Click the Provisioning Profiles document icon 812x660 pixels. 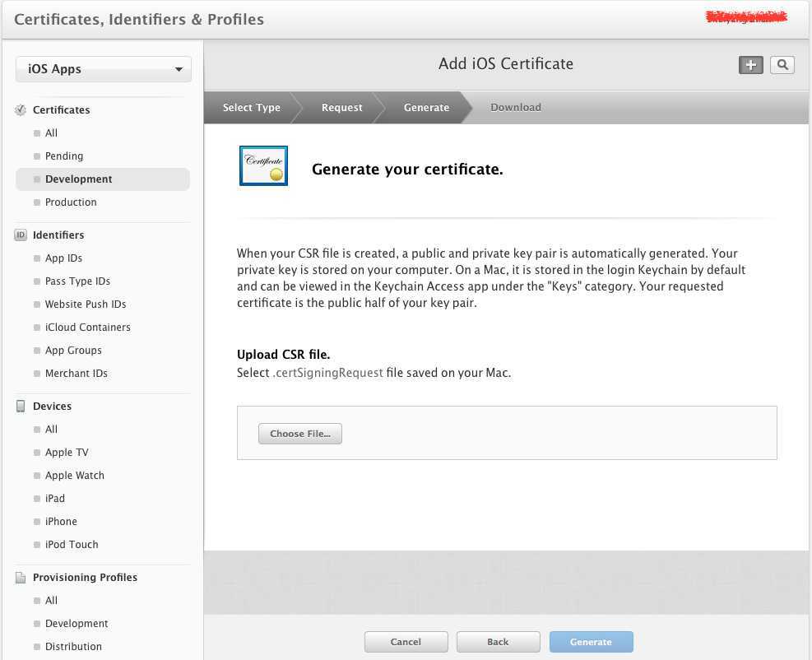tap(21, 578)
